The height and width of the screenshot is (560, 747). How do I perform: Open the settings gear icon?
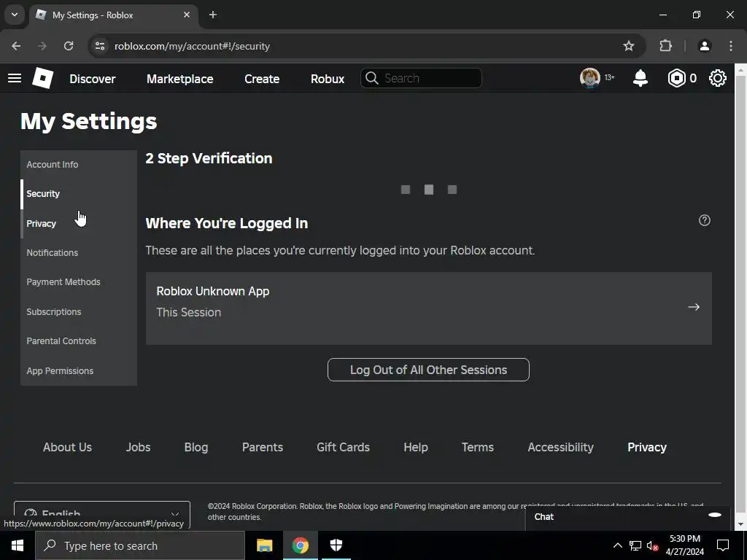point(718,78)
